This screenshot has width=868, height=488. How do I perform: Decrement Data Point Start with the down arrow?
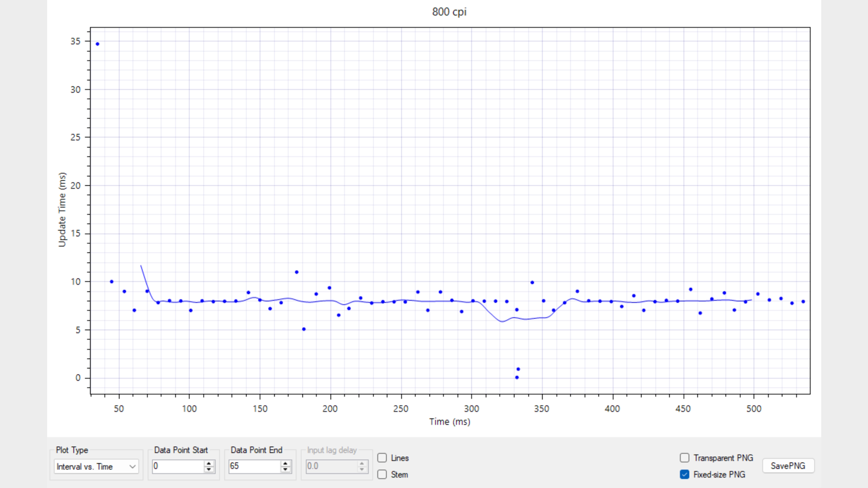click(209, 470)
